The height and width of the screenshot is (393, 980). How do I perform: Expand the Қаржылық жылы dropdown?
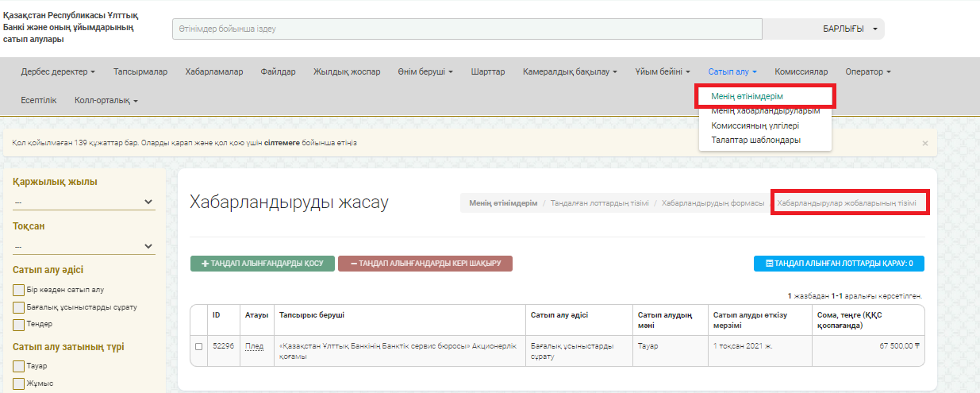[x=83, y=202]
